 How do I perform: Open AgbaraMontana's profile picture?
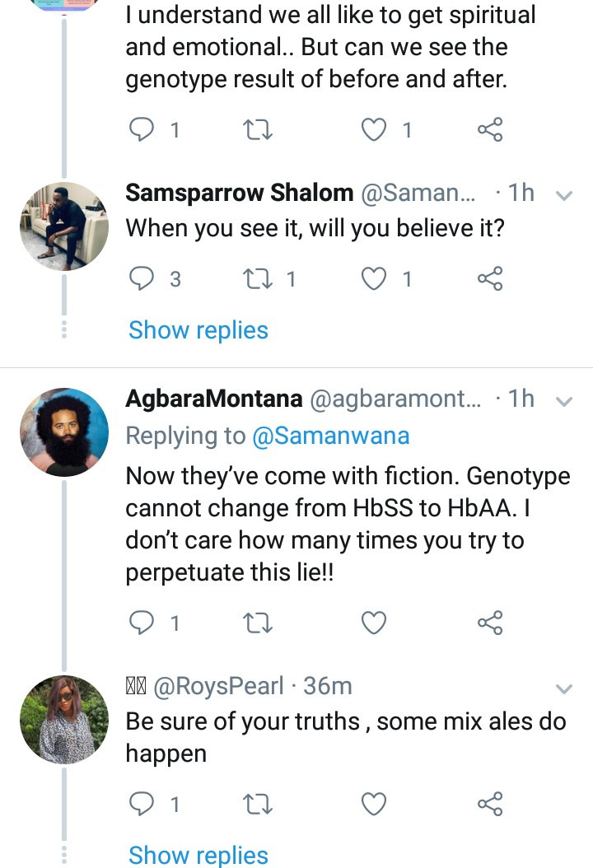[64, 432]
